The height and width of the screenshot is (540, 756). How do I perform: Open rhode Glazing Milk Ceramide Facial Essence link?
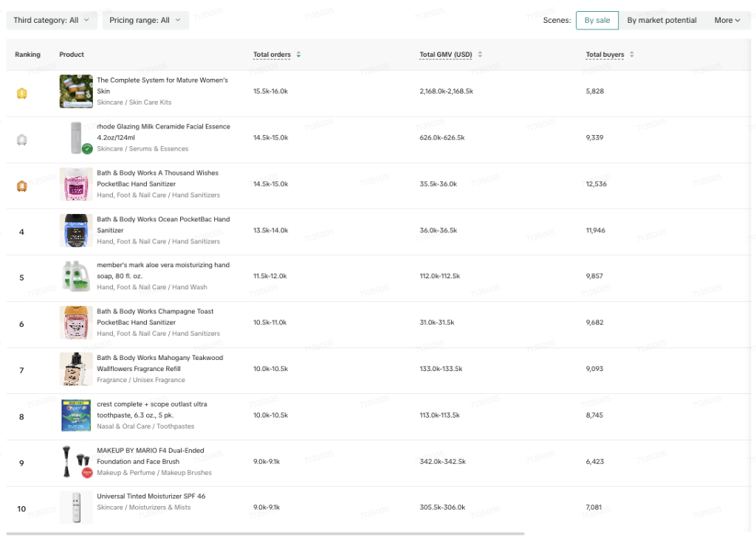tap(163, 132)
